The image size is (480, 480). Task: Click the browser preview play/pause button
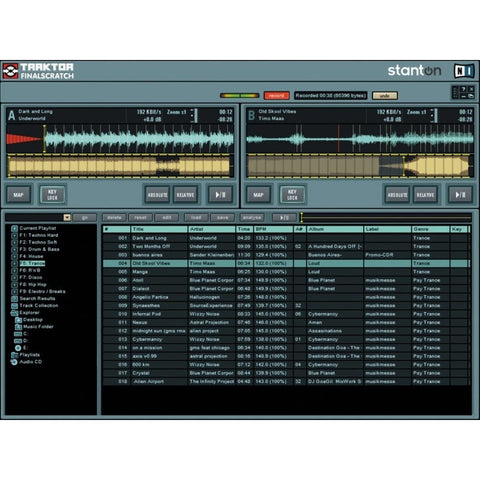284,218
